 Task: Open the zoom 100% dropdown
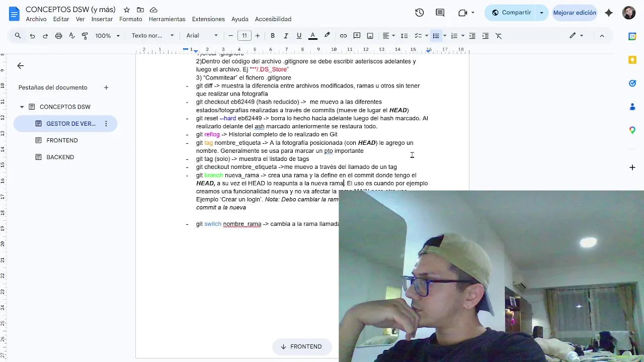coord(108,36)
